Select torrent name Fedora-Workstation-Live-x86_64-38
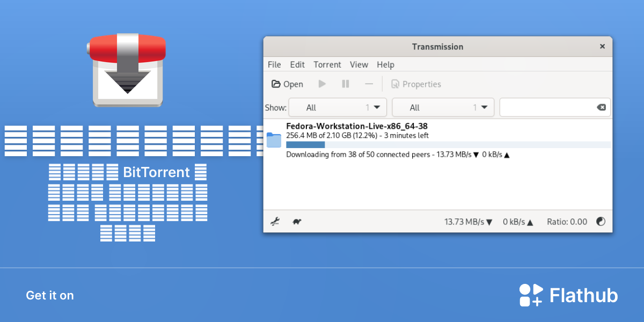644x322 pixels. point(357,127)
